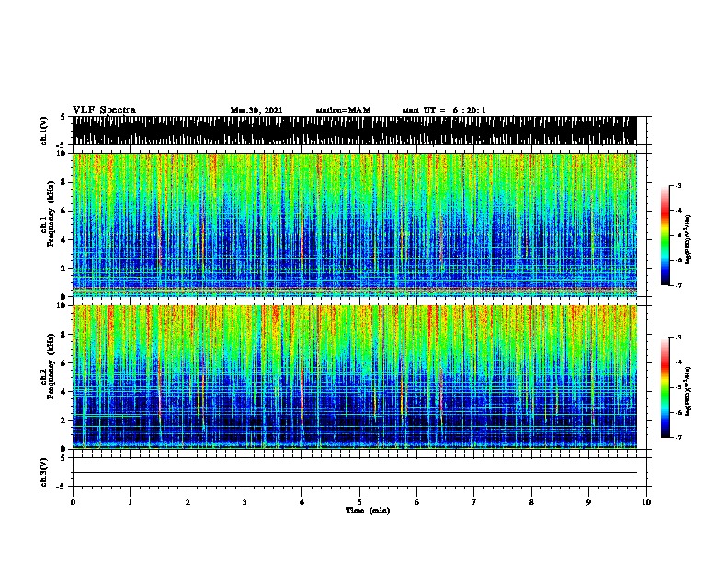This screenshot has height=563, width=728.
Task: Click the ch.1 frequency axis "4" tick label
Action: 63,239
